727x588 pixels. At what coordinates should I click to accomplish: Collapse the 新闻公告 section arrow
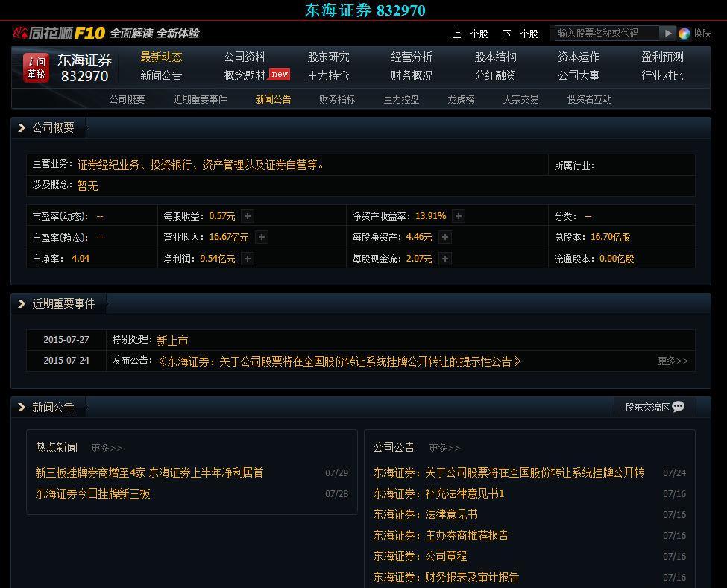[x=22, y=408]
